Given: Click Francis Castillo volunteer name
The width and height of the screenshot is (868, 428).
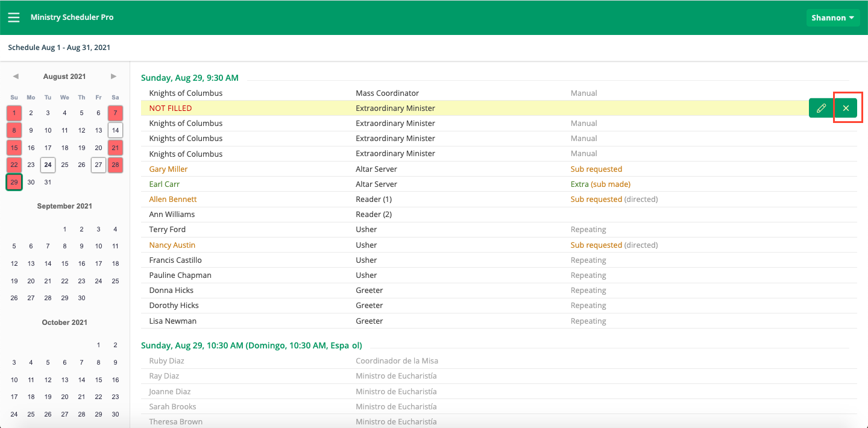Looking at the screenshot, I should pos(175,260).
